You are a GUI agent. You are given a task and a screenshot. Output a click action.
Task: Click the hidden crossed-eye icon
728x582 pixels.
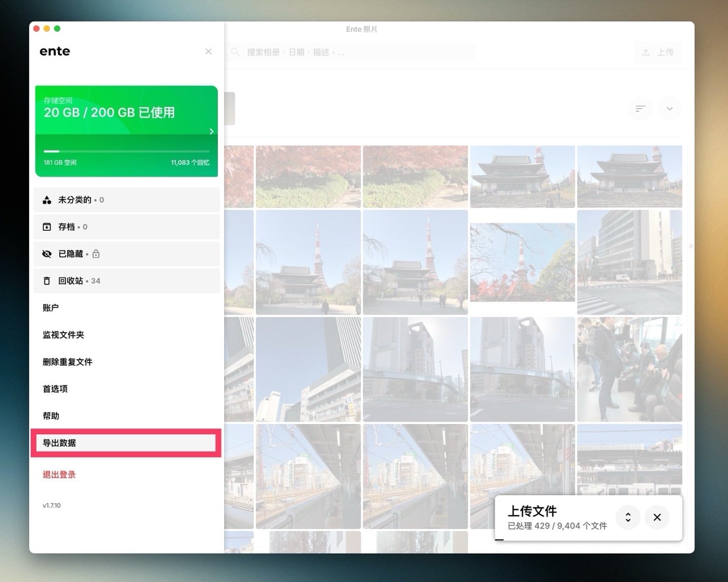(x=47, y=254)
